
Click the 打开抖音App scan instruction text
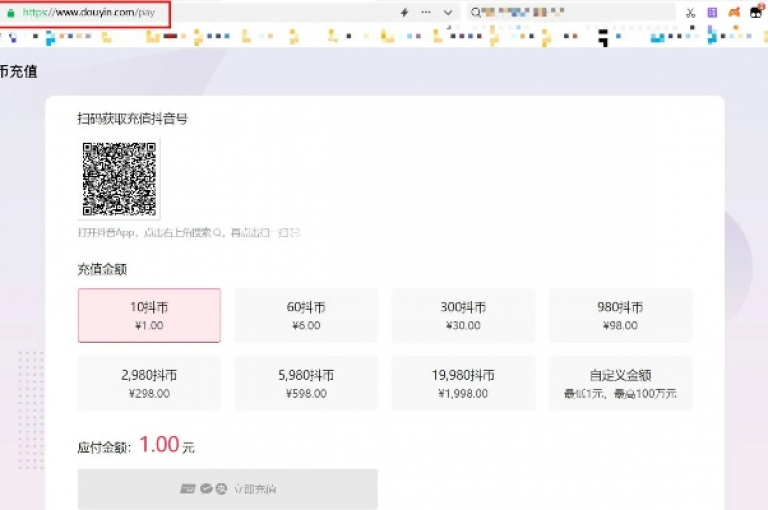point(189,232)
